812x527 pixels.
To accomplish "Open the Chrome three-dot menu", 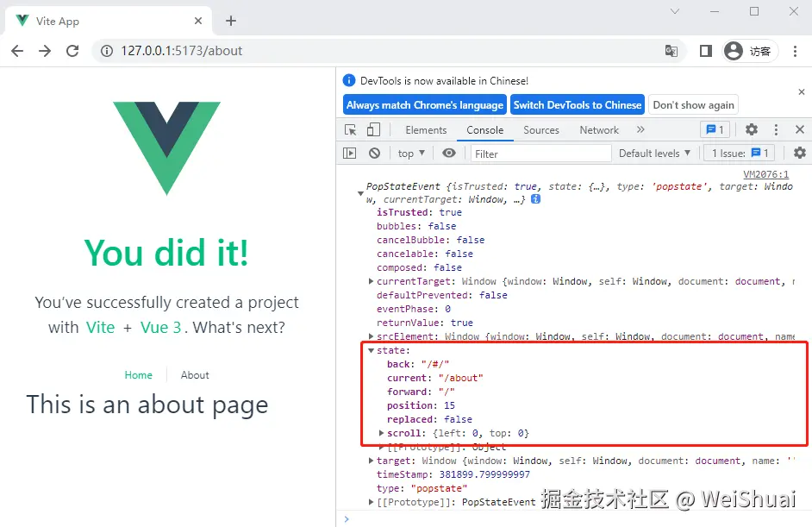I will click(x=795, y=51).
